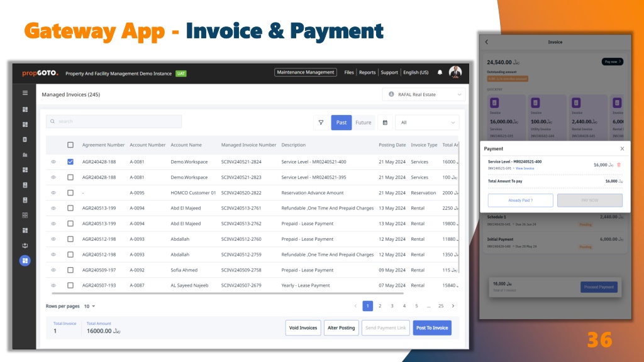Select checkbox for SCINV240512-2760
Image resolution: width=644 pixels, height=362 pixels.
pos(70,239)
